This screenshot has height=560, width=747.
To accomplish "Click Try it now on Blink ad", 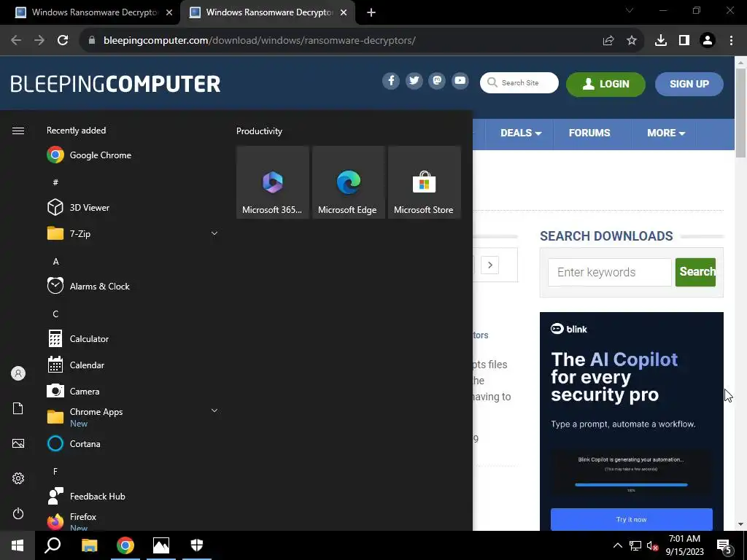I will coord(631,519).
